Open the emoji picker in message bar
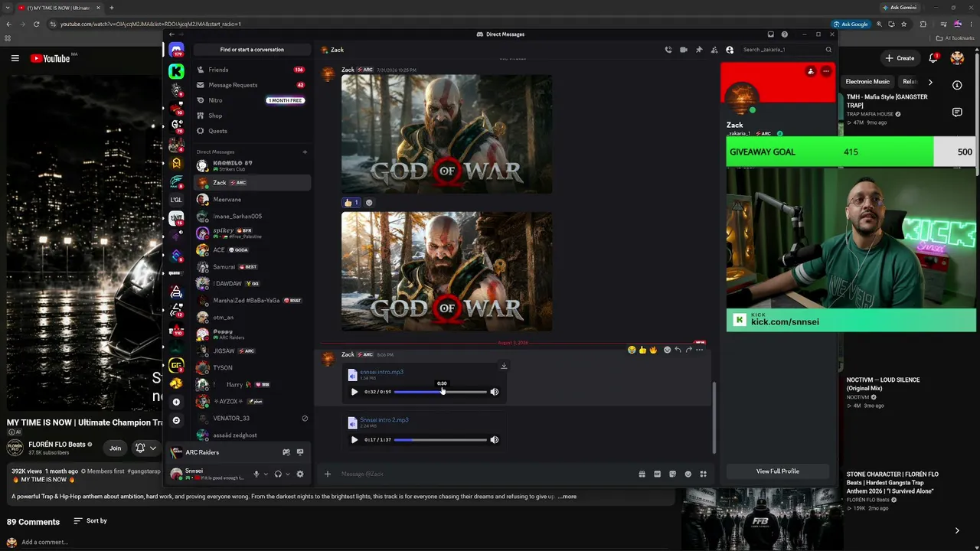This screenshot has height=551, width=980. pyautogui.click(x=688, y=474)
